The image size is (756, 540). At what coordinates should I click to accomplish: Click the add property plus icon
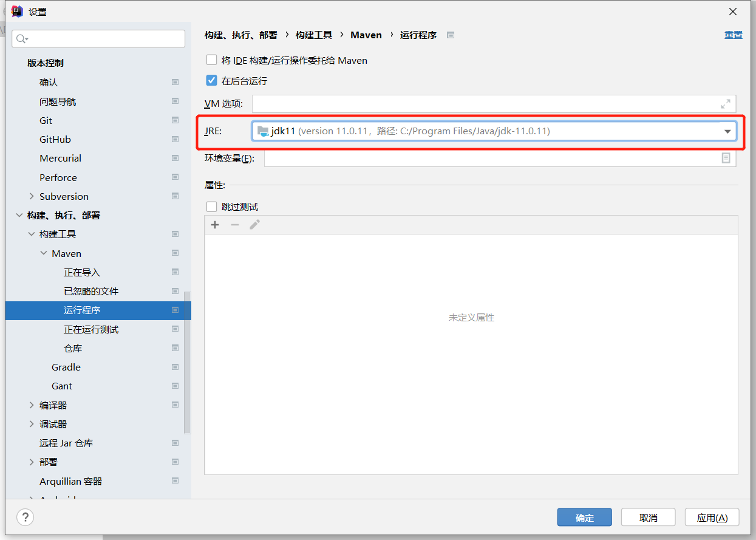pos(215,225)
